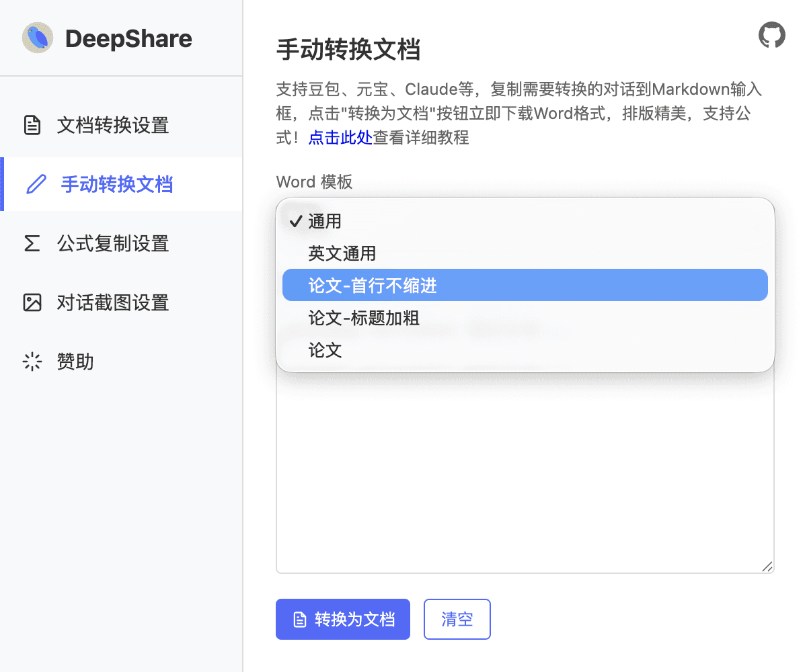Open the 点击此处 tutorial link
This screenshot has width=807, height=672.
pyautogui.click(x=340, y=138)
